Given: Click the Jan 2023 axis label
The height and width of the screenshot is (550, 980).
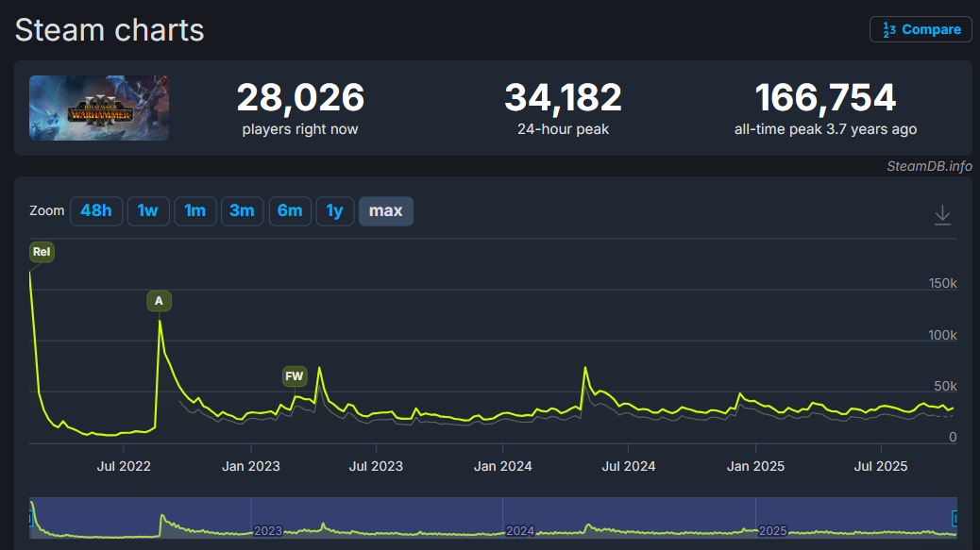Looking at the screenshot, I should tap(250, 466).
